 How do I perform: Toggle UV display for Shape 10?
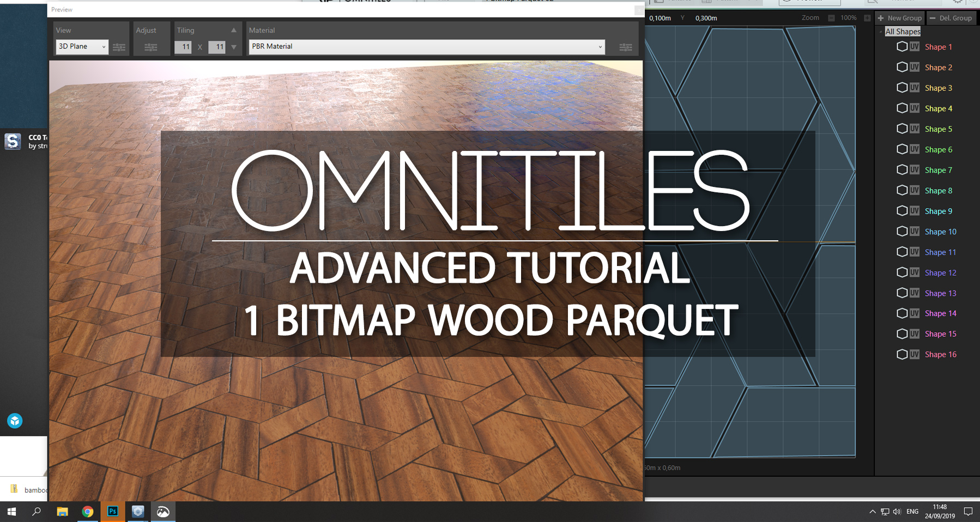pyautogui.click(x=914, y=231)
